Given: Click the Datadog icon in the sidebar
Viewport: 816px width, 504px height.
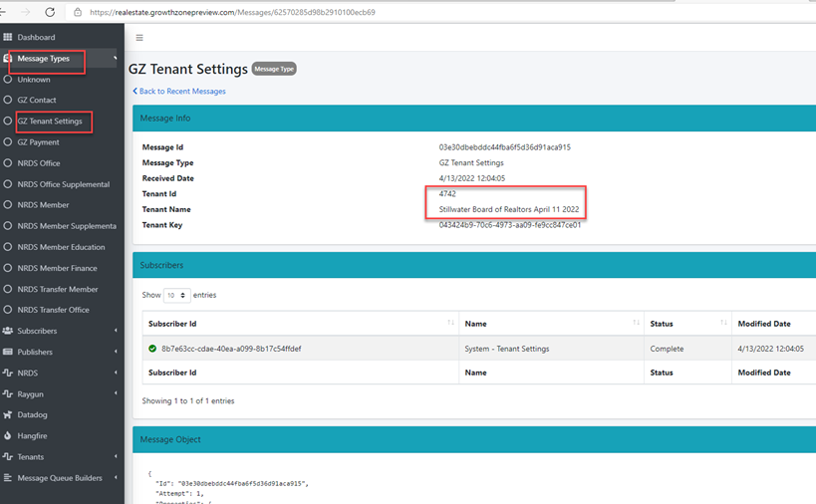Looking at the screenshot, I should tap(8, 415).
